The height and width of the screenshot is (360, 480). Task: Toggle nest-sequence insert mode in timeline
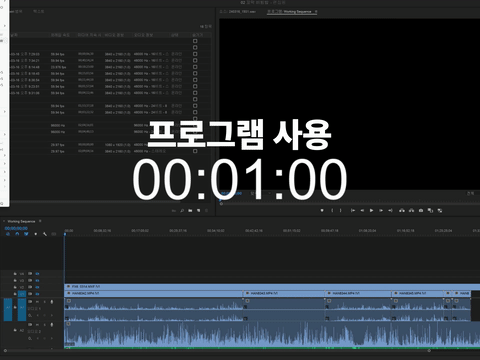click(x=8, y=234)
